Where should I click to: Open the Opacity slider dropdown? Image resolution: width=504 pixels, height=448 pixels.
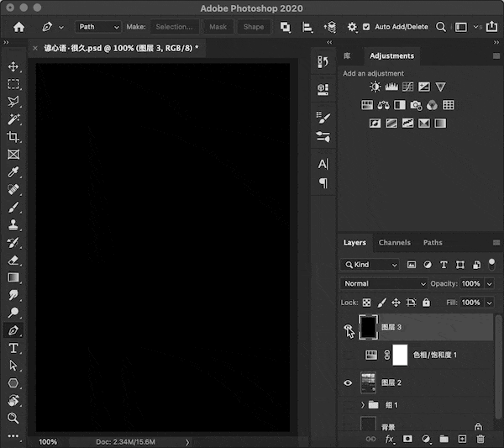489,284
